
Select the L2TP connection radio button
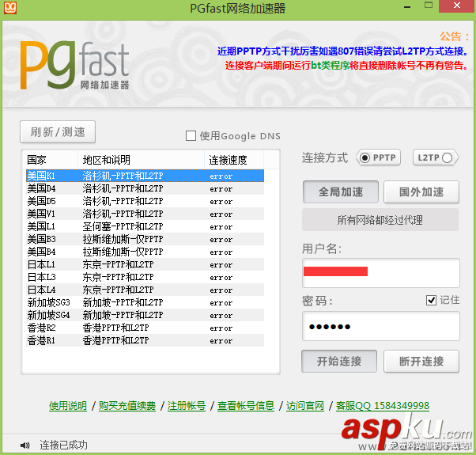click(x=447, y=157)
